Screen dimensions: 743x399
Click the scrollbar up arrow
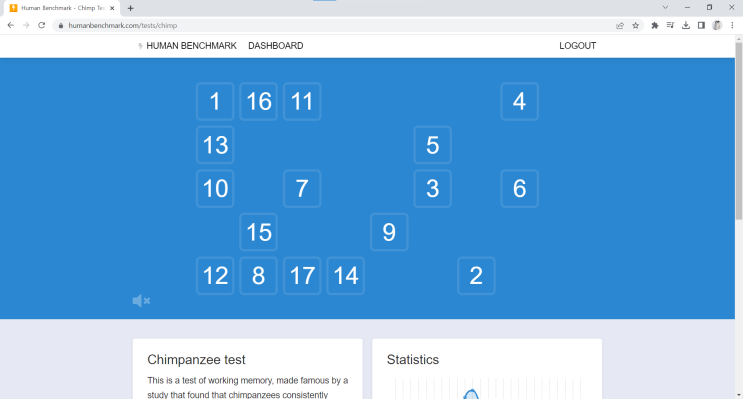pos(739,38)
